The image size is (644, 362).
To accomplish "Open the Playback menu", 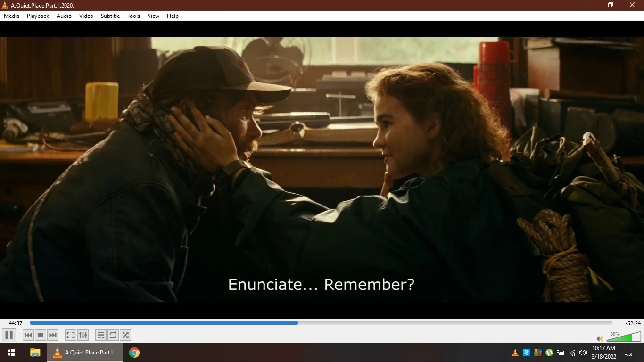I will click(38, 16).
